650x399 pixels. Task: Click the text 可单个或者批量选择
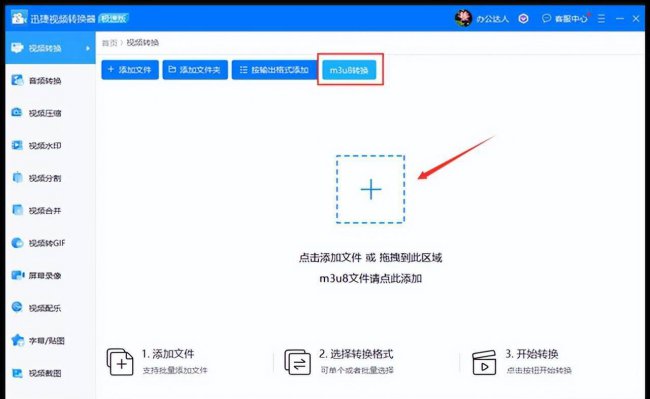point(357,370)
